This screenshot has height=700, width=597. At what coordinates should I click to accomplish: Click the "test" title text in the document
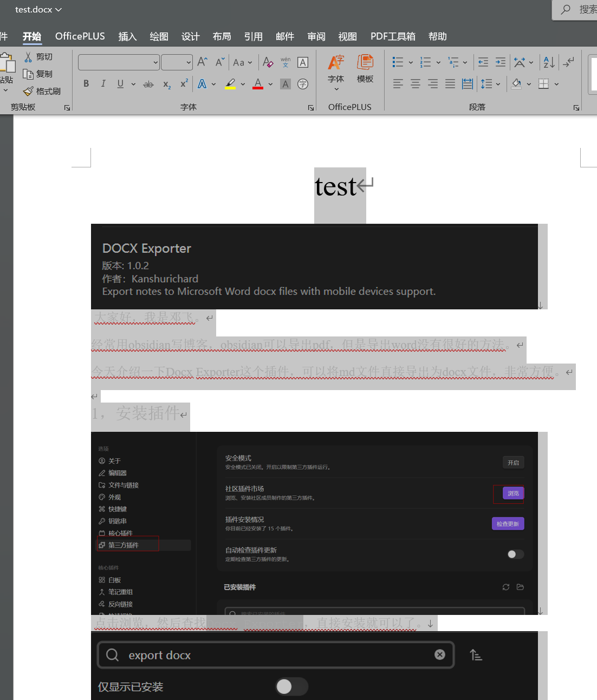[335, 187]
